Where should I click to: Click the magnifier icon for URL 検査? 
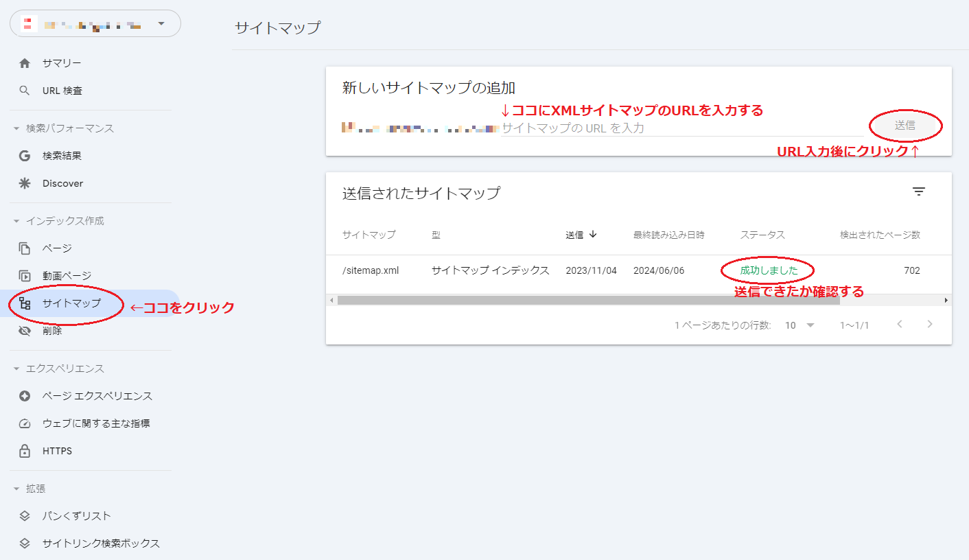(25, 91)
